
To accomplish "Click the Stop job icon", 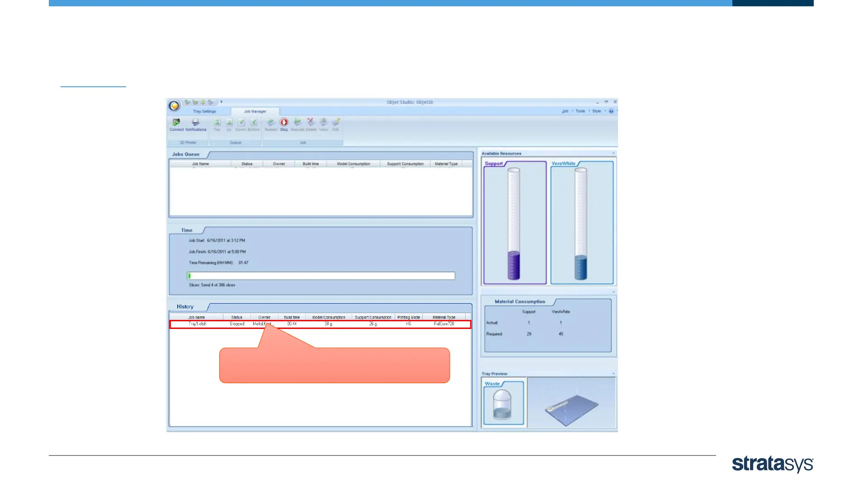I will (284, 122).
